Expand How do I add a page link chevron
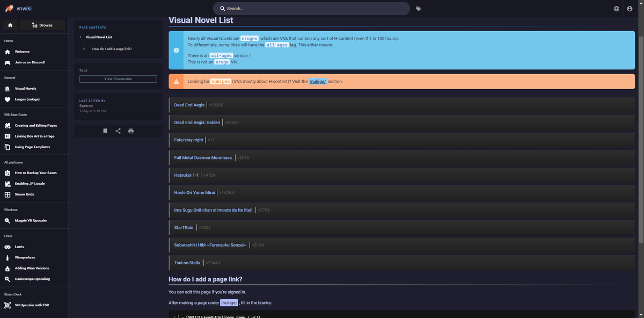The height and width of the screenshot is (318, 644). 84,49
